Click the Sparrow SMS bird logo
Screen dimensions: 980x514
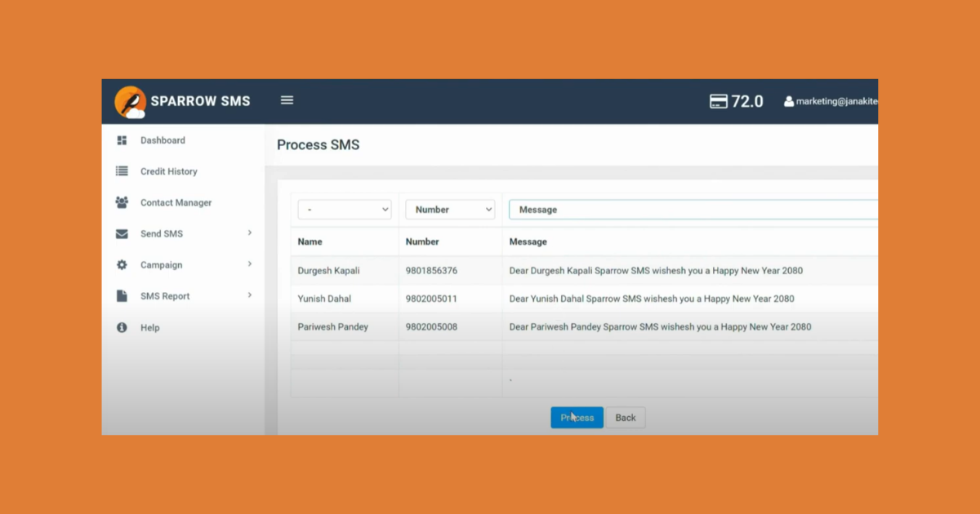130,102
